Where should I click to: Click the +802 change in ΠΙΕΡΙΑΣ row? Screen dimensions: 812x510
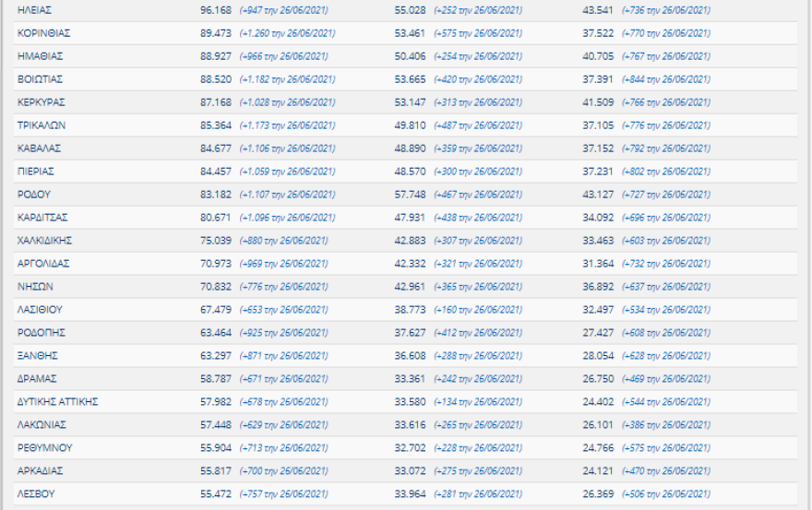click(x=666, y=172)
